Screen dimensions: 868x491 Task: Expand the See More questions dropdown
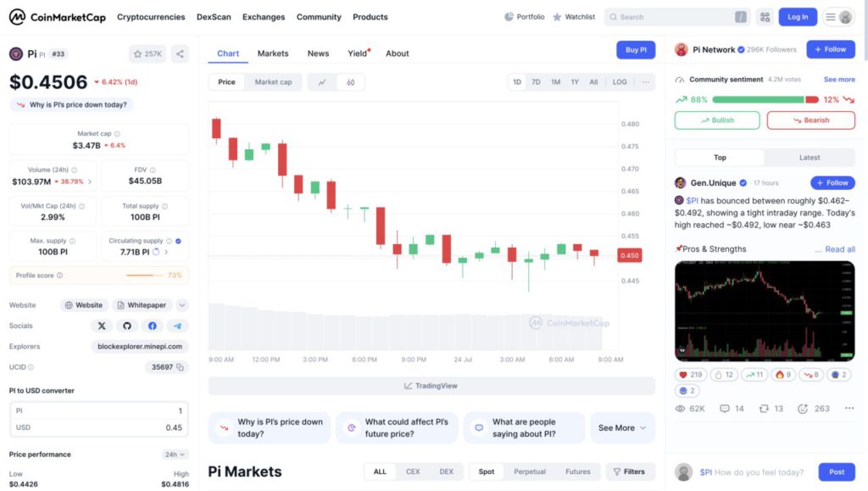[x=622, y=428]
